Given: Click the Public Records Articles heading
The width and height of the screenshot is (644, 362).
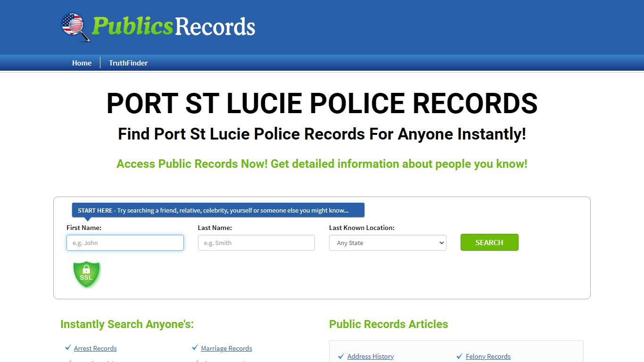Looking at the screenshot, I should coord(388,324).
